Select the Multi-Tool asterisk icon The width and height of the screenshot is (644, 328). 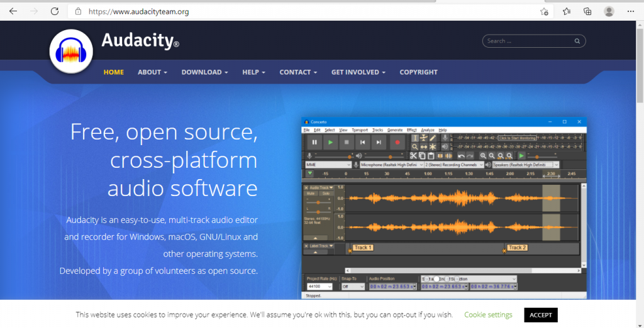tap(433, 147)
